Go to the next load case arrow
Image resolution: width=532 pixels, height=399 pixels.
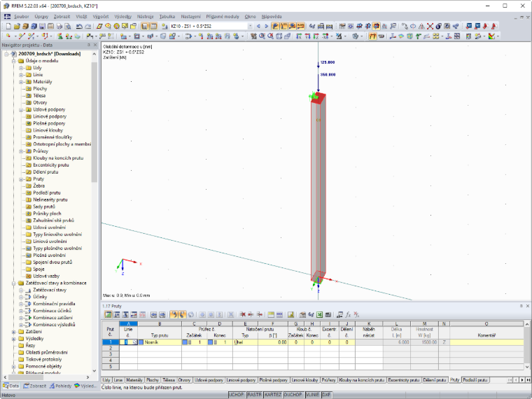click(266, 26)
